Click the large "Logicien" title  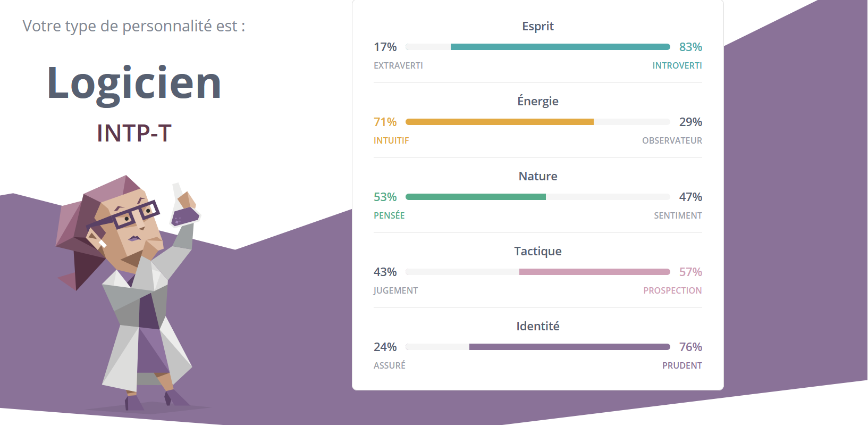click(134, 83)
